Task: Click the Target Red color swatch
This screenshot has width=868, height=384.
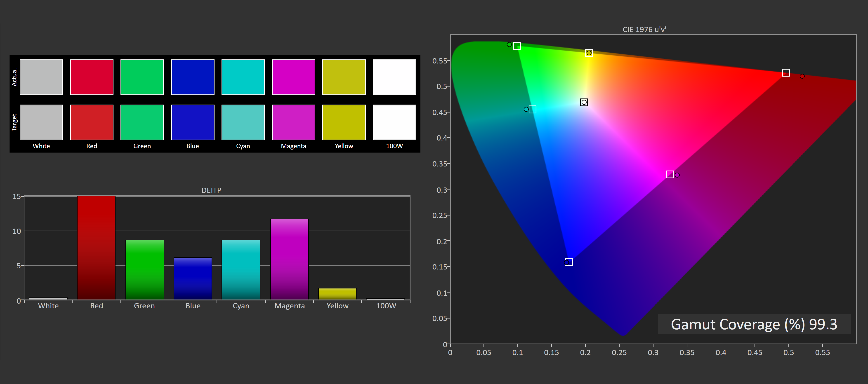Action: point(92,122)
